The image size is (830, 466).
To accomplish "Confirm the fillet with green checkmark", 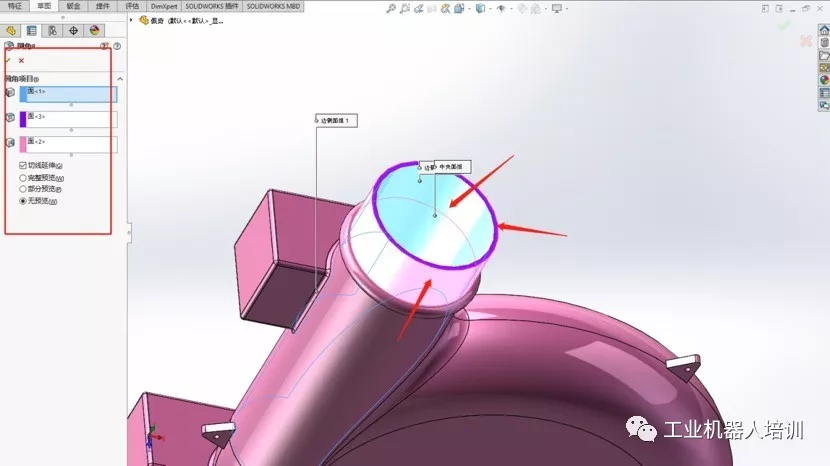I will pyautogui.click(x=8, y=60).
